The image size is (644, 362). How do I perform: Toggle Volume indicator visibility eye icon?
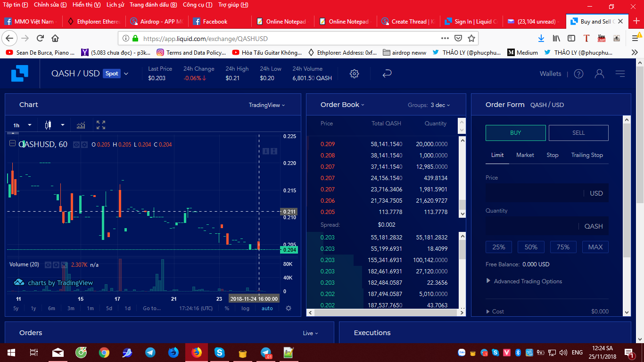pos(48,264)
